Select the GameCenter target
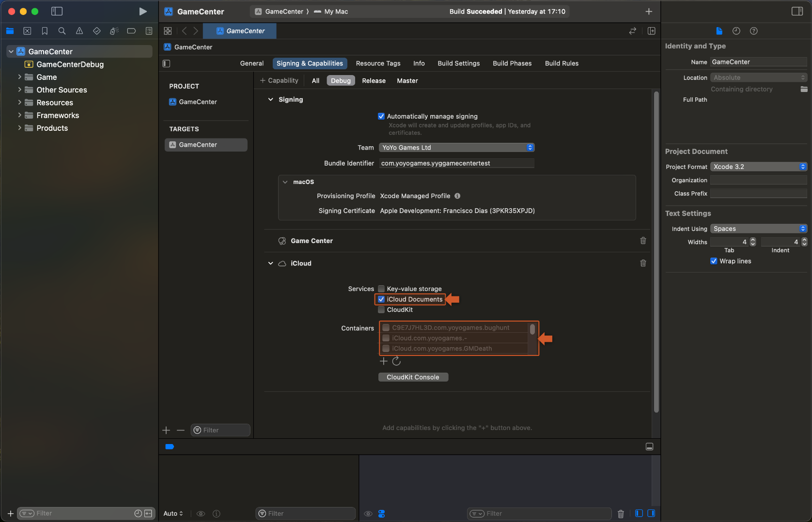This screenshot has width=812, height=522. (206, 145)
